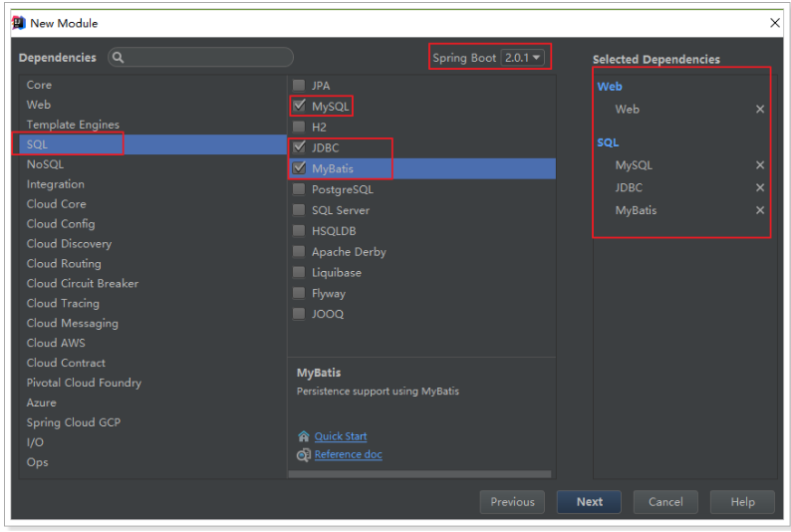Screen dimensions: 791x532
Task: Click the SQL header in Selected Dependencies
Action: tap(608, 142)
